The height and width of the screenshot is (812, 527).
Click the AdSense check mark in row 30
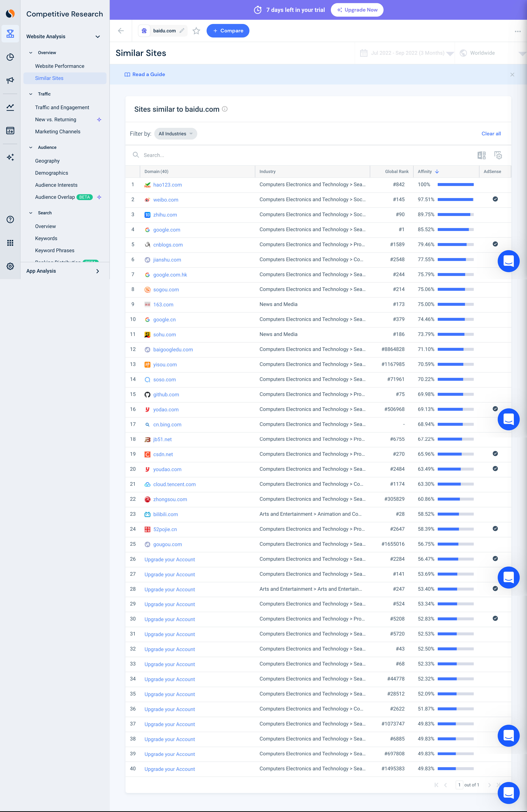click(495, 619)
